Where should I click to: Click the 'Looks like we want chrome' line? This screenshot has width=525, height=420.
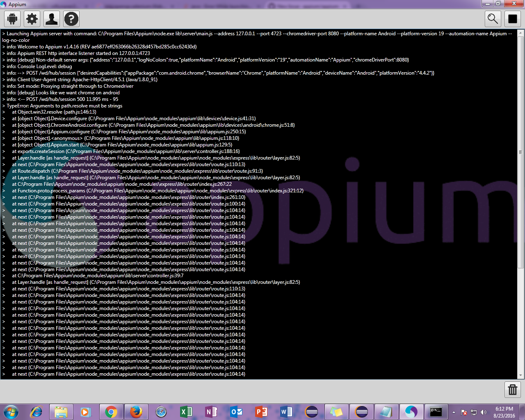(x=61, y=93)
